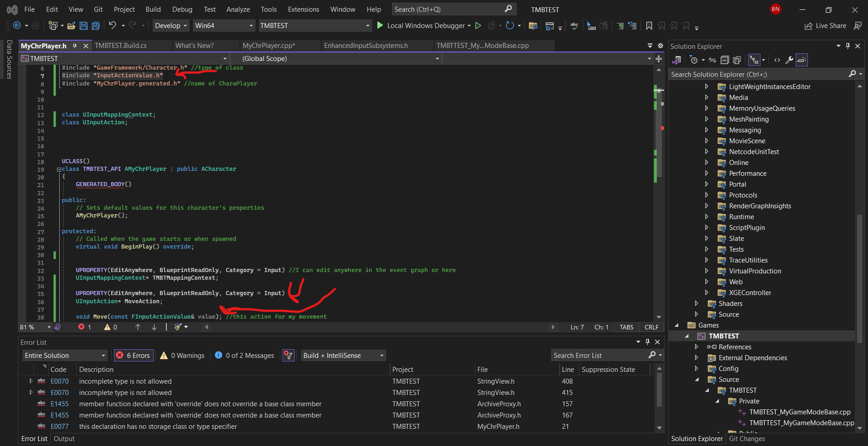Toggle auto-hide pin on Solution Explorer panel

[x=848, y=46]
